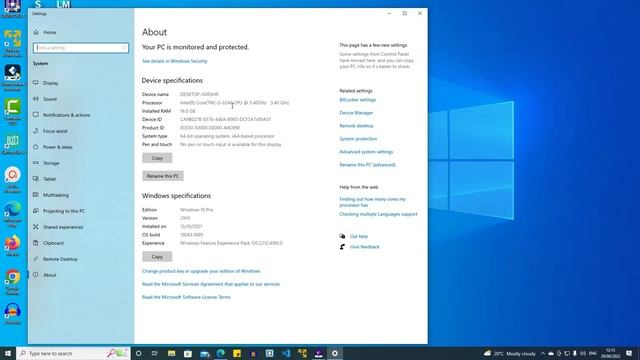
Task: Open Visual Studio Code from taskbar
Action: [x=286, y=353]
